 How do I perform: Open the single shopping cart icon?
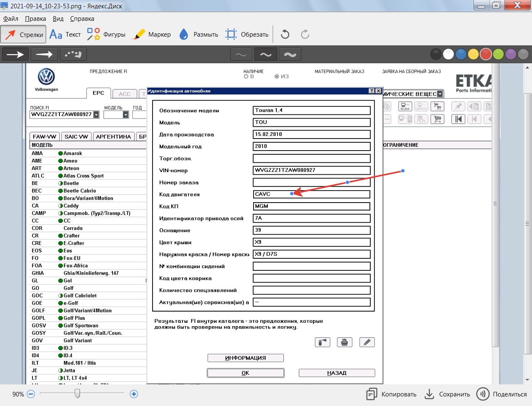click(437, 119)
